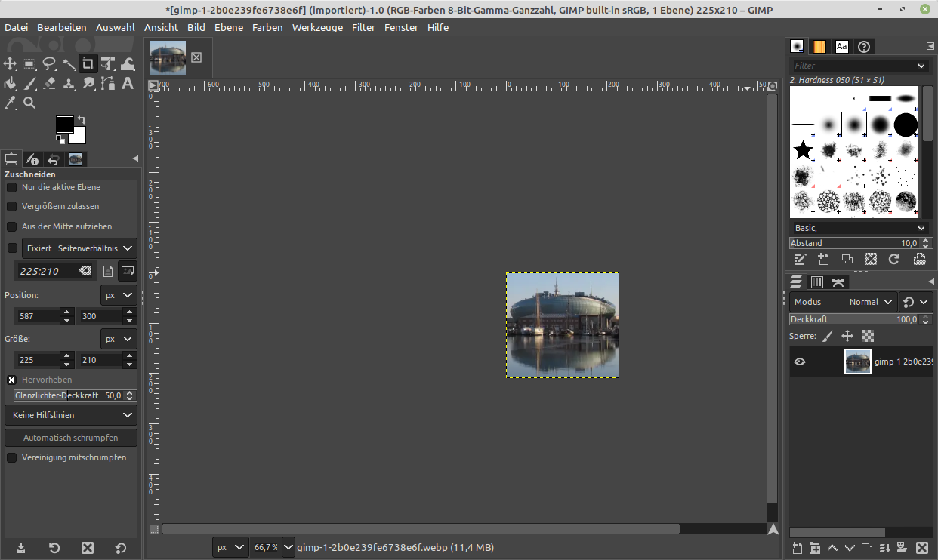Open the 'Keine Hilfslinien' dropdown
Viewport: 938px width, 560px height.
click(x=71, y=415)
